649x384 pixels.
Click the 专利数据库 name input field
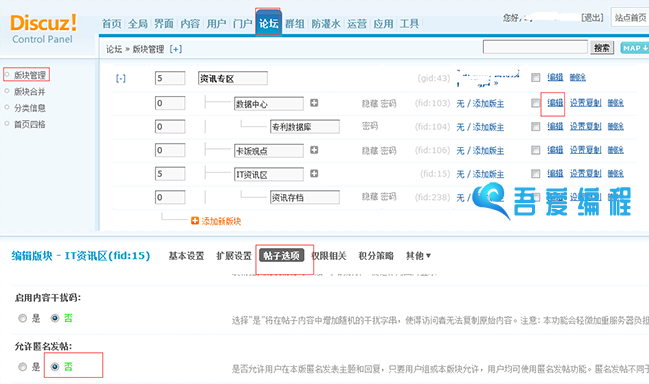[x=305, y=127]
